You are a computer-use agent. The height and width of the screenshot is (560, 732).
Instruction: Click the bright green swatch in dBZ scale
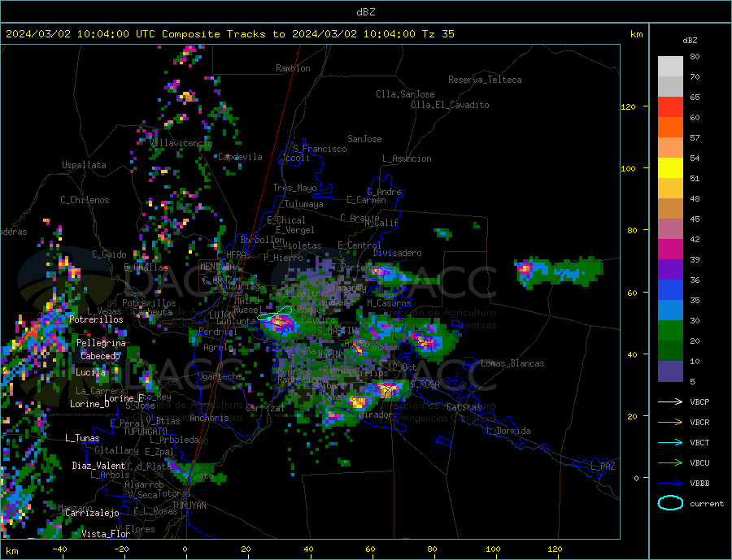click(670, 331)
